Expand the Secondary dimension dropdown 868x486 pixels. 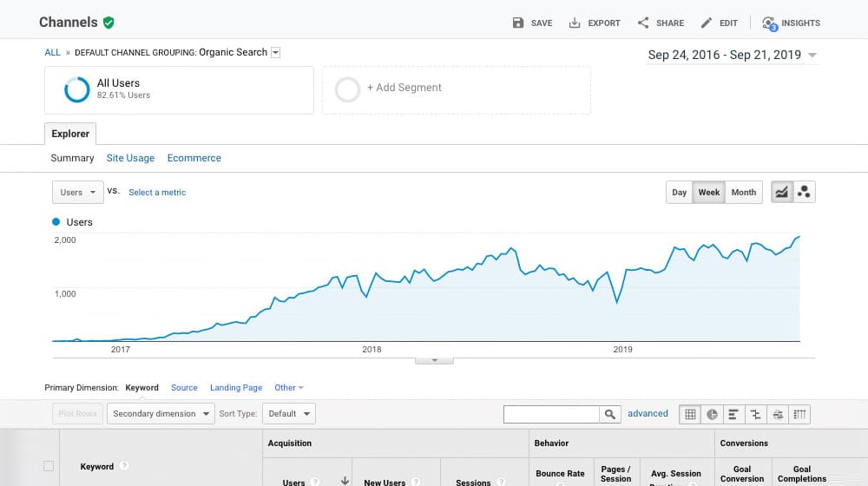[161, 414]
